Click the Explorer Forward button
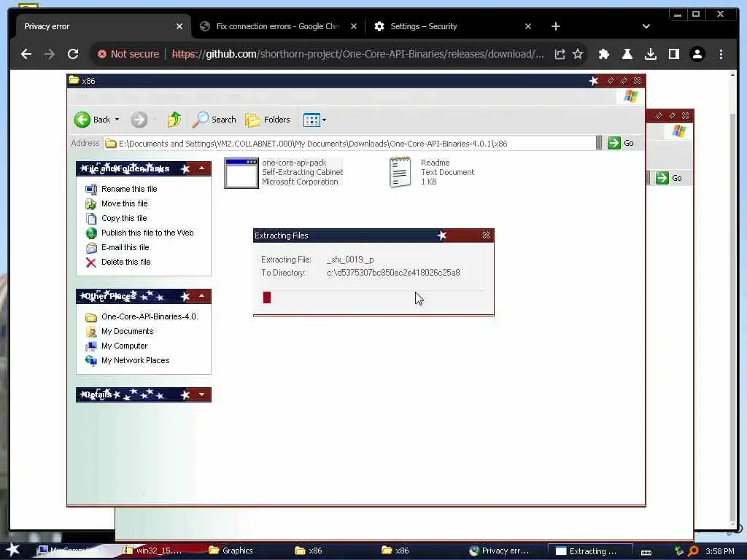Image resolution: width=747 pixels, height=560 pixels. tap(139, 120)
